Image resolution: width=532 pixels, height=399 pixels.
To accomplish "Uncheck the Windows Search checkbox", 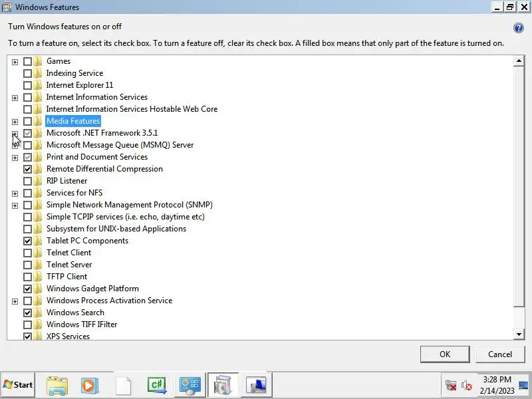I will click(x=27, y=313).
